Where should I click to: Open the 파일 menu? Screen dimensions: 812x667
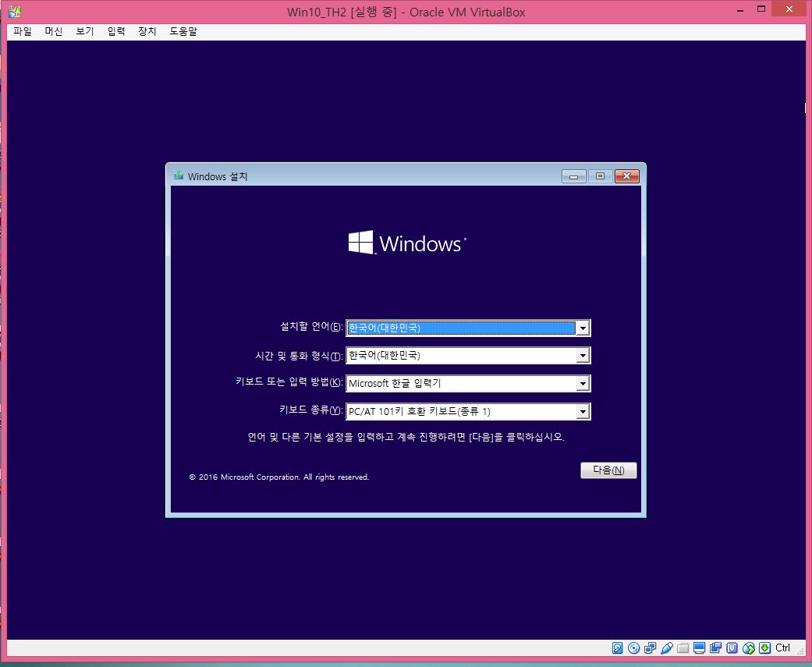(x=23, y=31)
